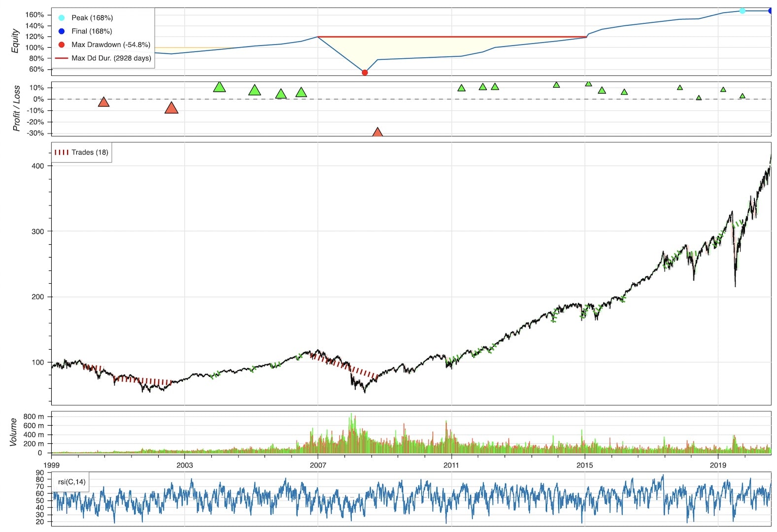Click the 400 price tick label
The height and width of the screenshot is (532, 777).
pyautogui.click(x=37, y=166)
